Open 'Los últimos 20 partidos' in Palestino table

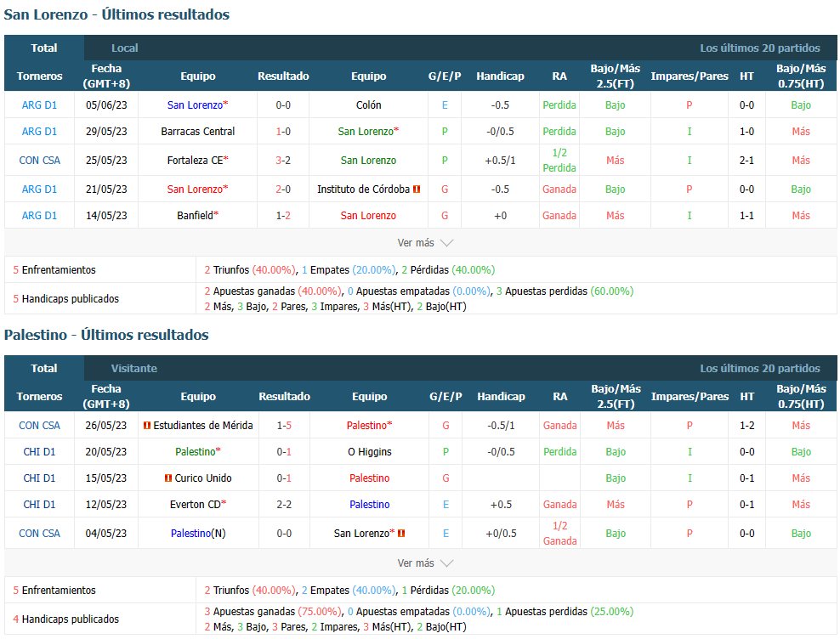(x=759, y=369)
